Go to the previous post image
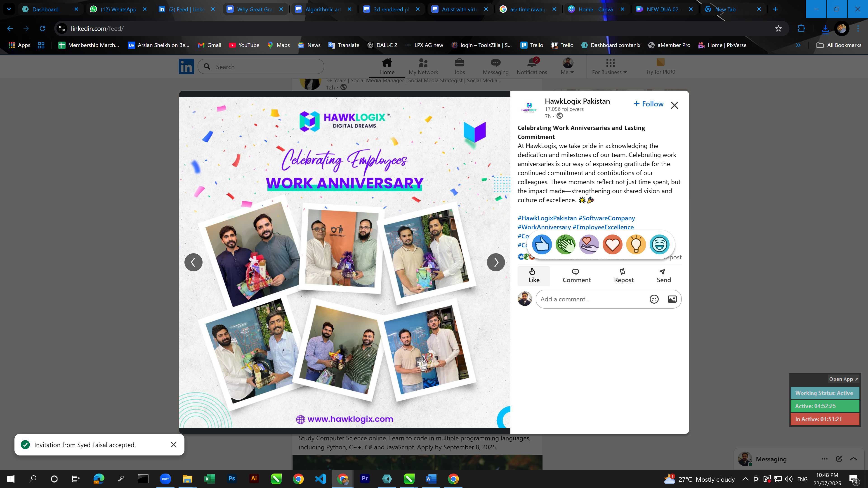The height and width of the screenshot is (488, 868). tap(193, 262)
